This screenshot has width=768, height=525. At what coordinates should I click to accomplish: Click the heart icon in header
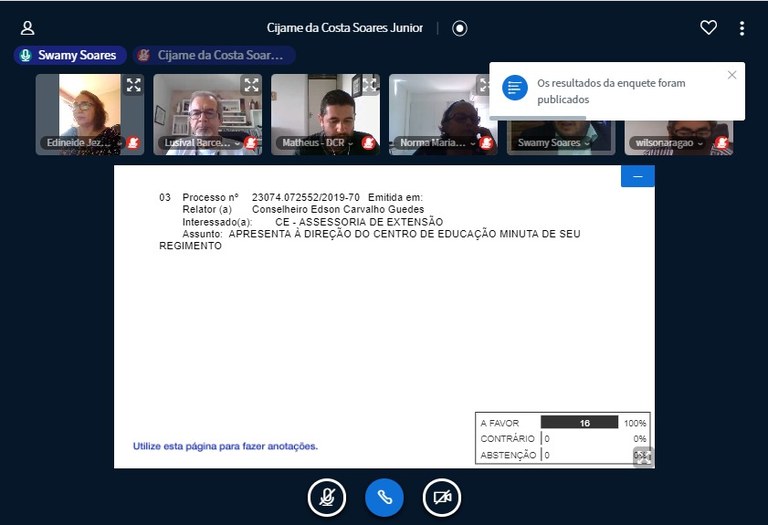[x=708, y=28]
